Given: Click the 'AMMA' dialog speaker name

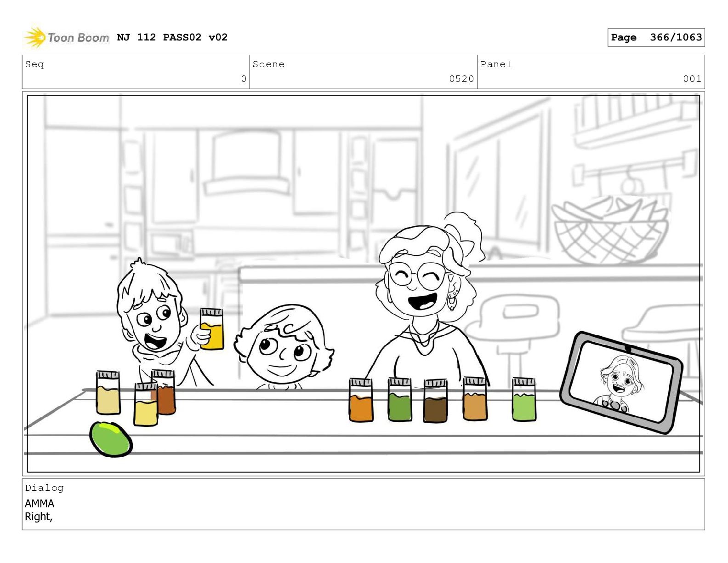Looking at the screenshot, I should (40, 503).
